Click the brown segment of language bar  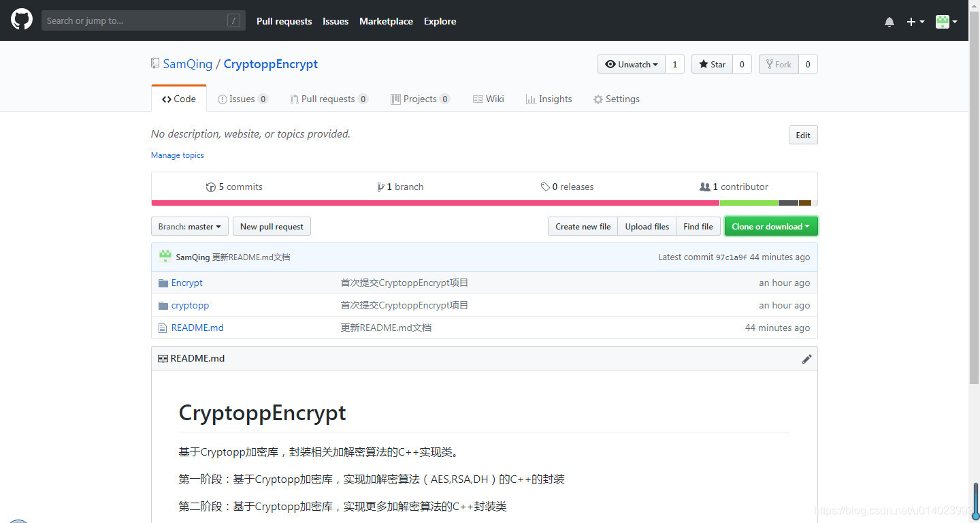(x=805, y=203)
